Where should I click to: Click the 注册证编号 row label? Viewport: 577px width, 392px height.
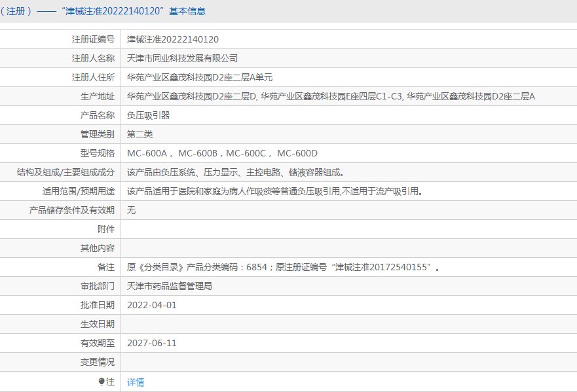click(x=93, y=39)
